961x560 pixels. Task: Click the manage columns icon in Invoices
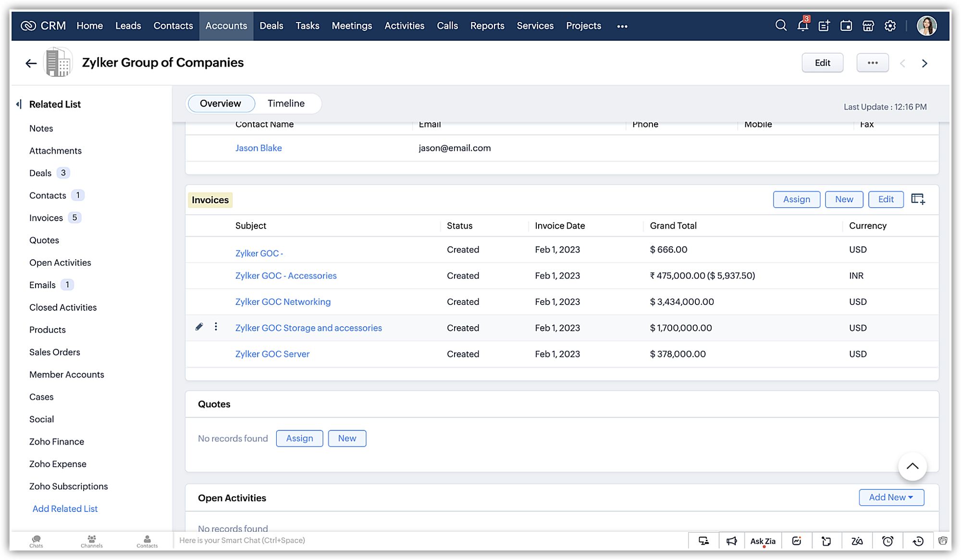(918, 199)
